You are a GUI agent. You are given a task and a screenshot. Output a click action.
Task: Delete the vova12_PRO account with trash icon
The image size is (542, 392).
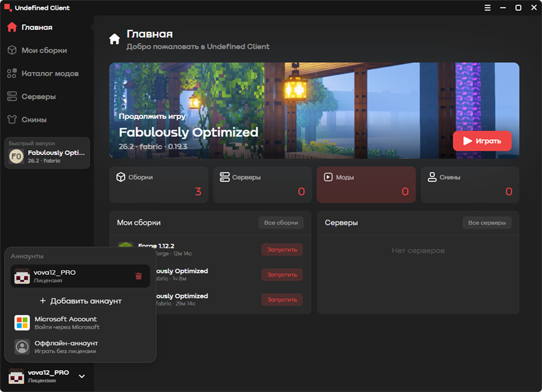[x=139, y=276]
